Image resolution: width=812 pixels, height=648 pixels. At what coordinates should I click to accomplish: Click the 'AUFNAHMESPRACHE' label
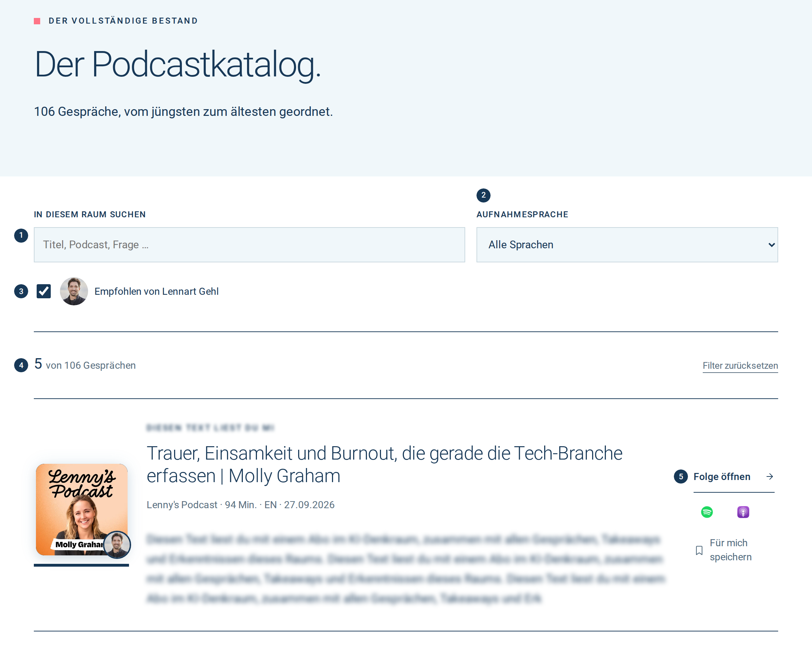522,214
